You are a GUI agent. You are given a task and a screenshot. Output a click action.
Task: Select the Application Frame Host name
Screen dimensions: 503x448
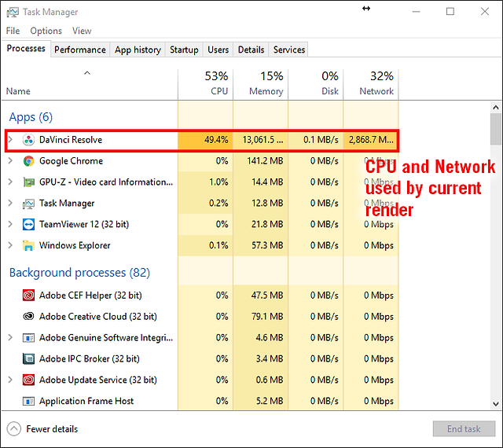tap(86, 401)
